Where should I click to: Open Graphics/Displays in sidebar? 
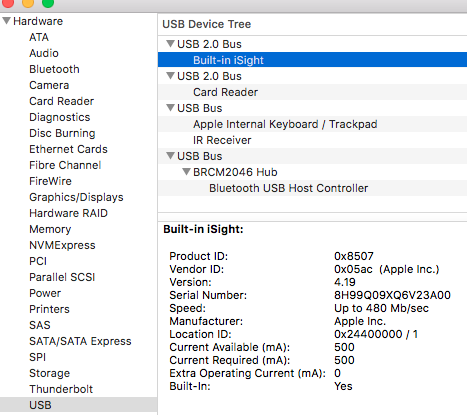click(76, 197)
